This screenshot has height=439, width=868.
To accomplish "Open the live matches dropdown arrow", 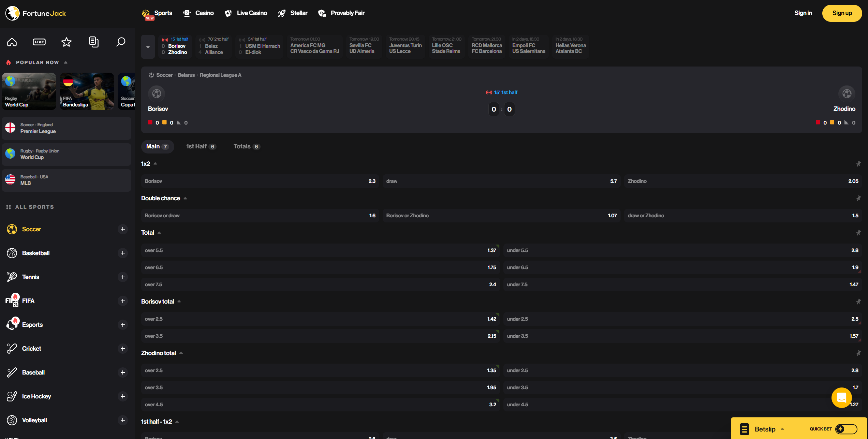I will [148, 47].
